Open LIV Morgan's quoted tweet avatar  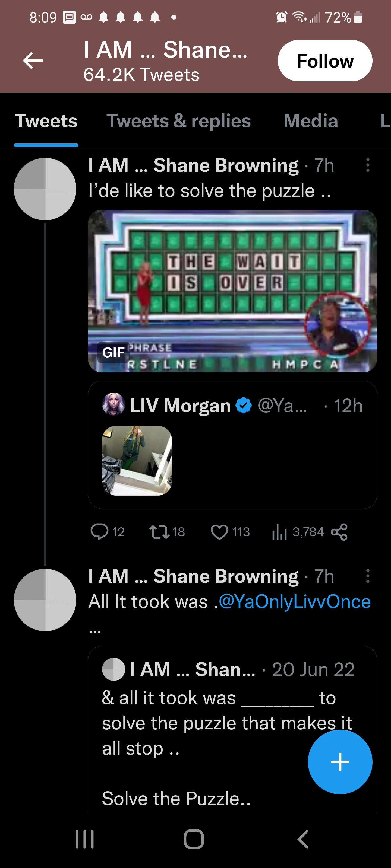(x=113, y=404)
